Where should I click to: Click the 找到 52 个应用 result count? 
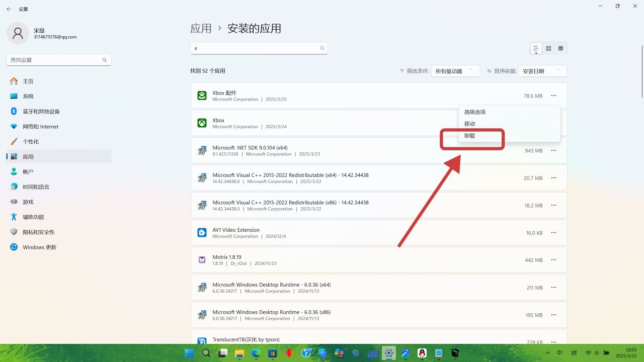click(x=208, y=71)
